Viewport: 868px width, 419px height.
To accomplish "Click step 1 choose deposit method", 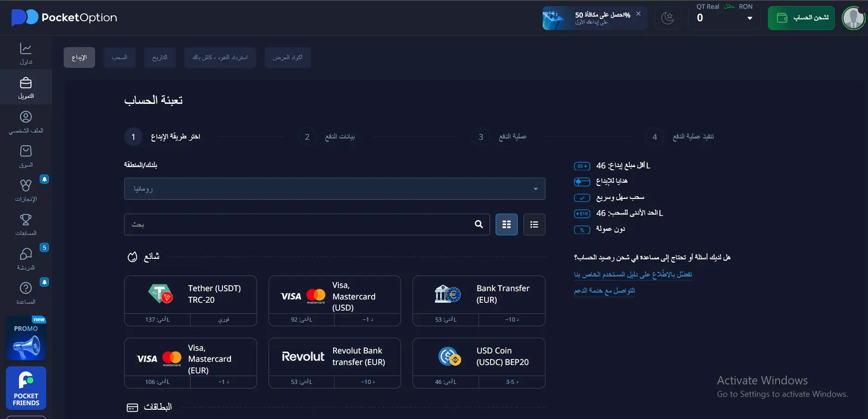I will click(162, 137).
